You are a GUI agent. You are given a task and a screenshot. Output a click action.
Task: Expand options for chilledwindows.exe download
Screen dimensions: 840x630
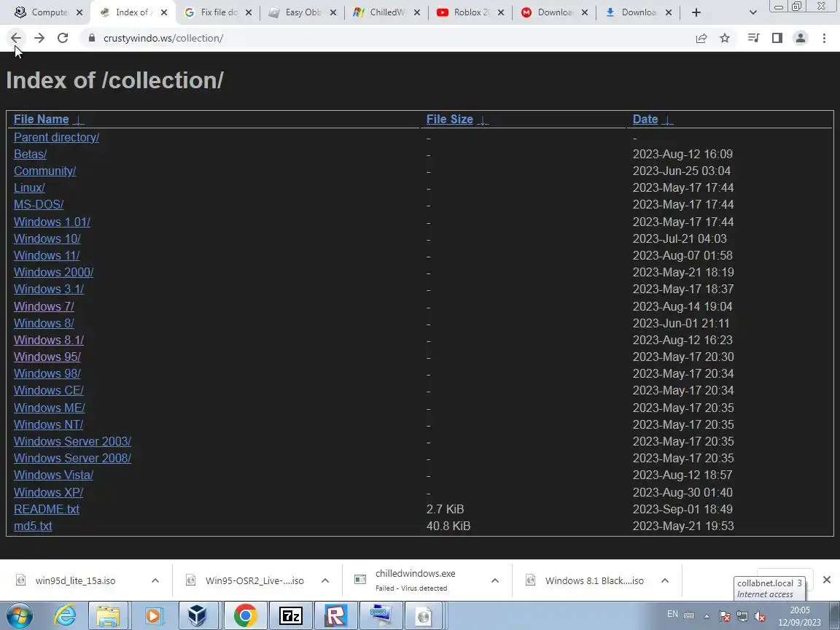(x=494, y=580)
